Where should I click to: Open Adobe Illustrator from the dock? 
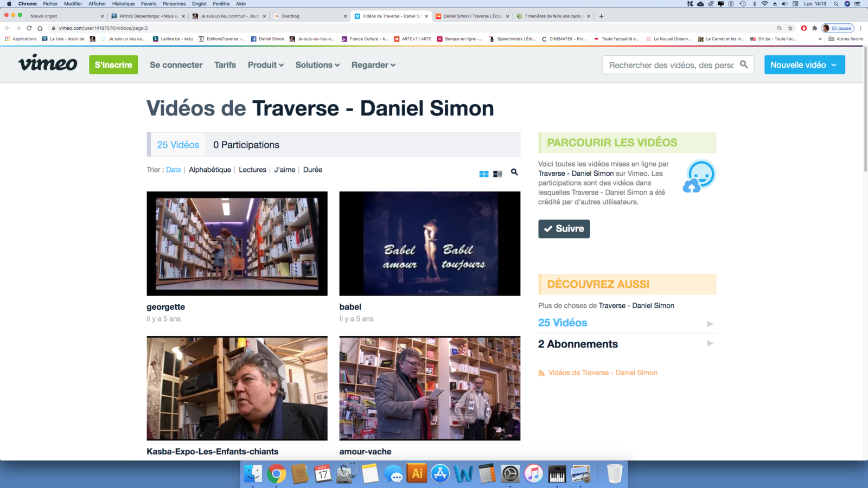click(417, 473)
